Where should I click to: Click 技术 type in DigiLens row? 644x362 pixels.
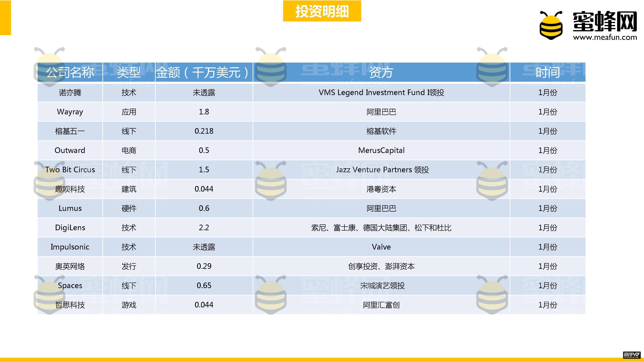[x=129, y=228]
